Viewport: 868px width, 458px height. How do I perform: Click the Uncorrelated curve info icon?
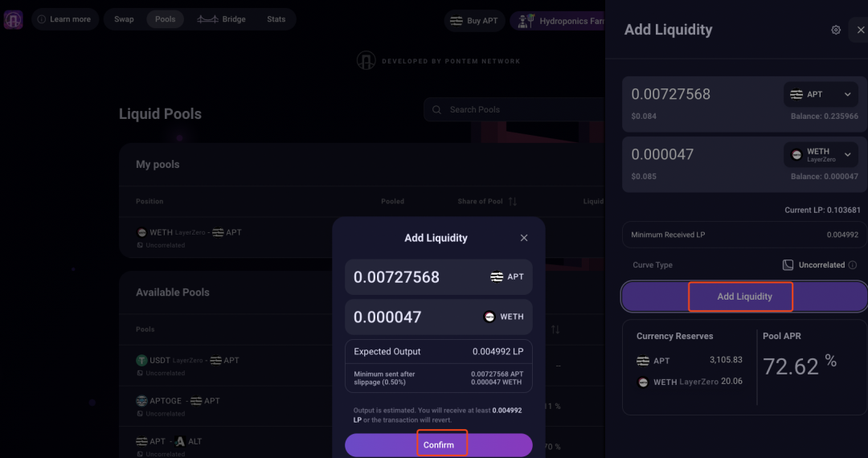click(853, 265)
